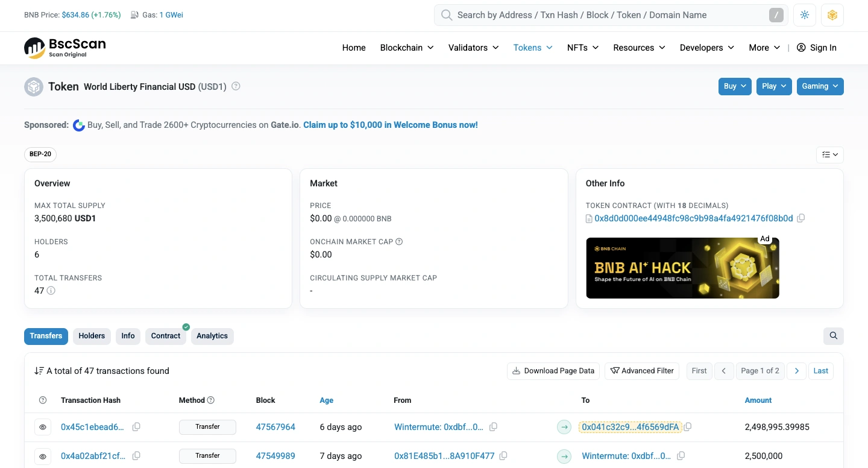Open the Analytics tab
The width and height of the screenshot is (868, 468).
pyautogui.click(x=212, y=336)
